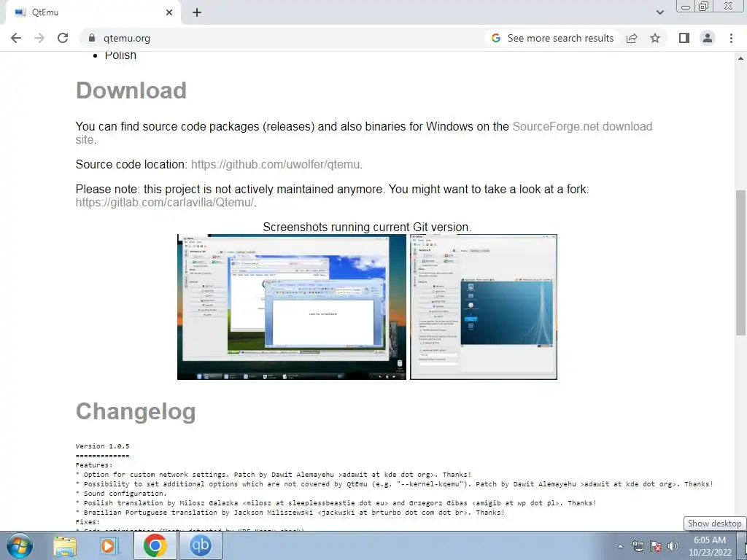The height and width of the screenshot is (560, 747).
Task: Open the github.com/uwolfer/qtemu link
Action: (x=275, y=164)
